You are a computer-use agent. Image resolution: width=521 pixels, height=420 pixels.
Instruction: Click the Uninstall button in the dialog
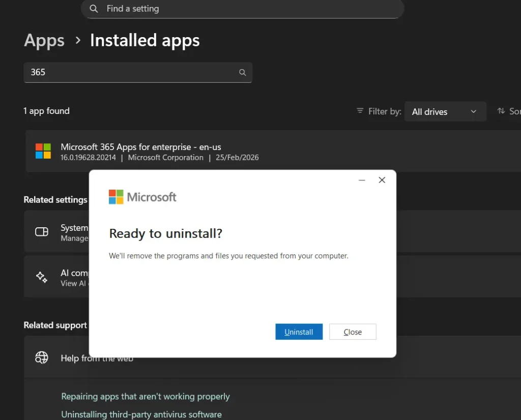[299, 332]
